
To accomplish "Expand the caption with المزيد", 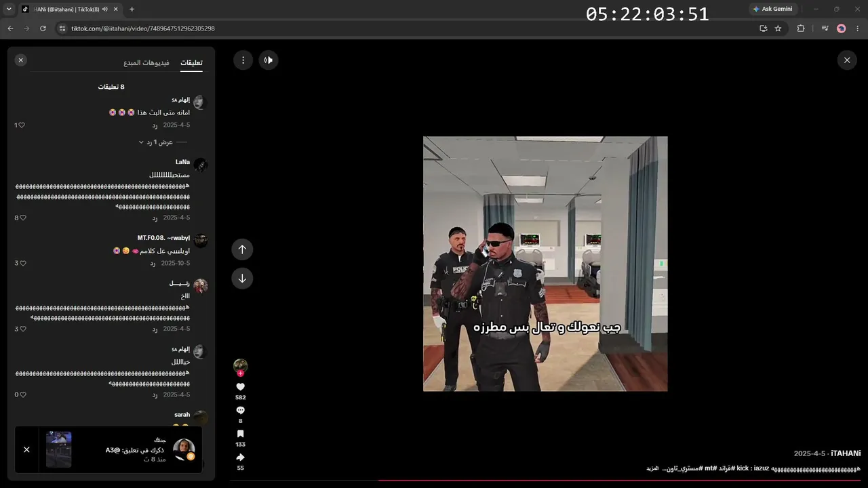I will coord(652,468).
